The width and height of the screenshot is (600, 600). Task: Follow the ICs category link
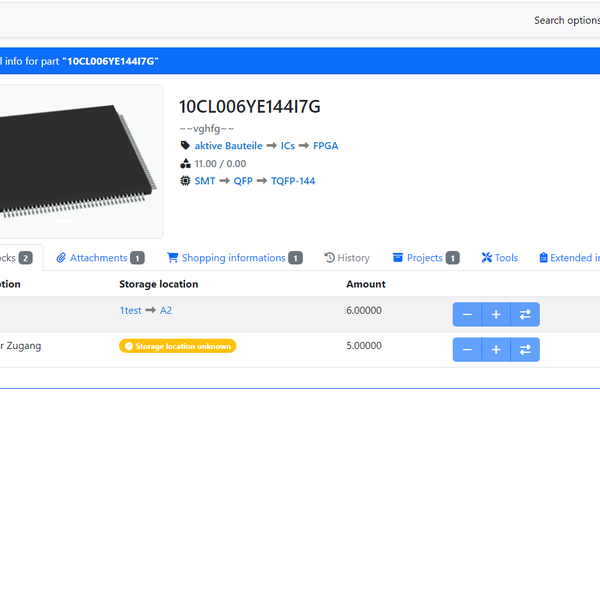coord(288,146)
